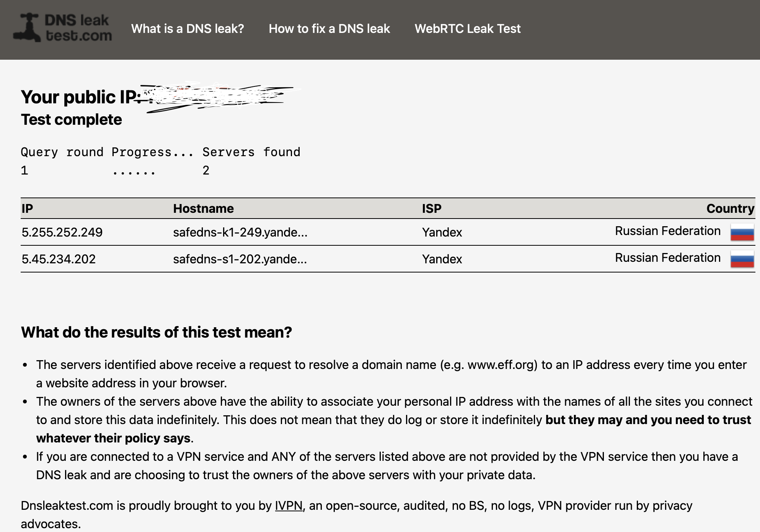Follow the IVPN hyperlink
Screen dimensions: 760x532
pyautogui.click(x=289, y=506)
